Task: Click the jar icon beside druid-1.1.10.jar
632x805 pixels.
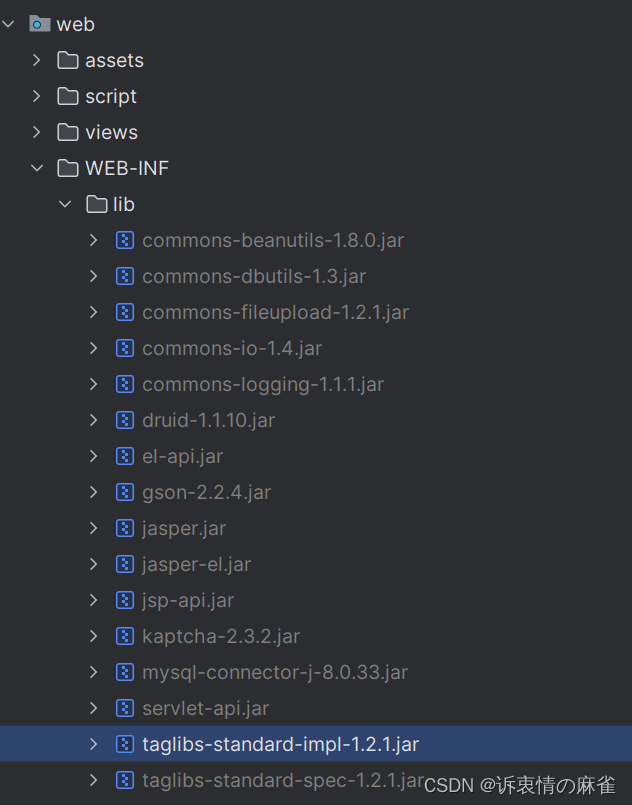Action: pyautogui.click(x=125, y=420)
